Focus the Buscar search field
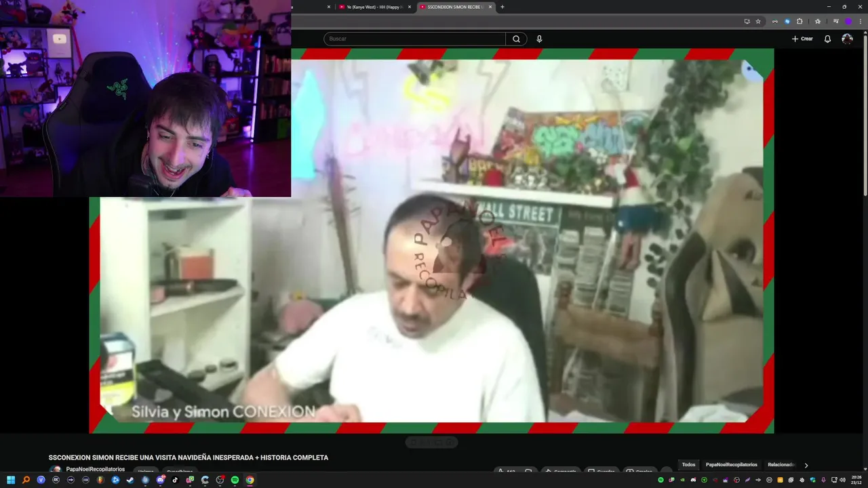The height and width of the screenshot is (488, 868). pos(414,39)
